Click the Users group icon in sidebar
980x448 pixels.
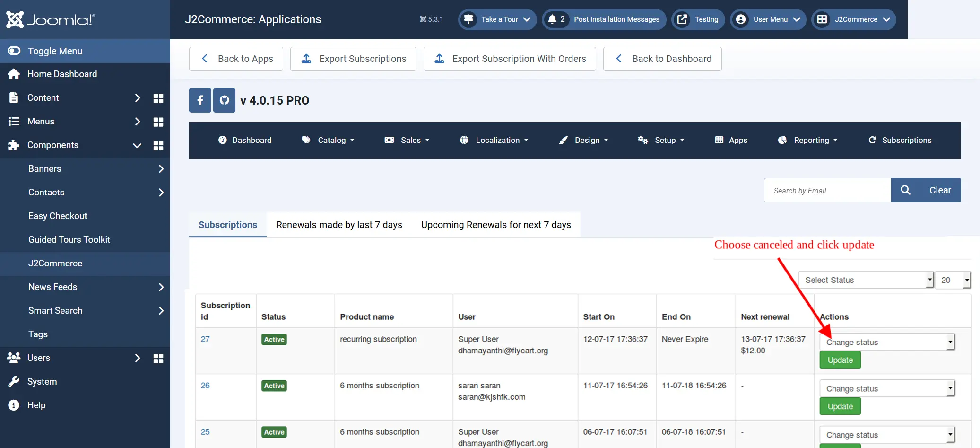[x=14, y=358]
